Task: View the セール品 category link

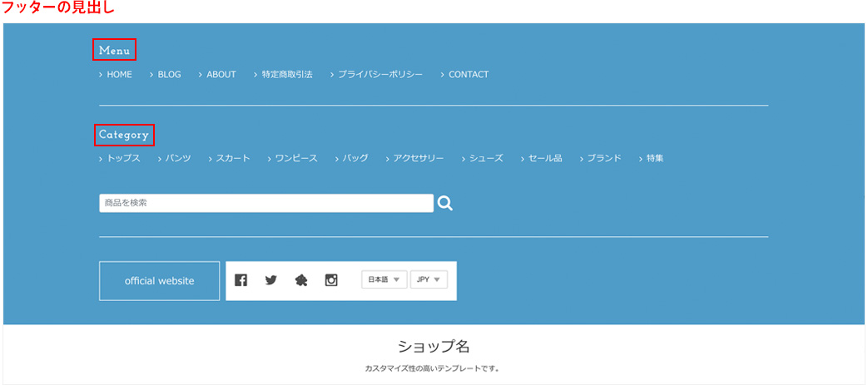Action: [545, 158]
